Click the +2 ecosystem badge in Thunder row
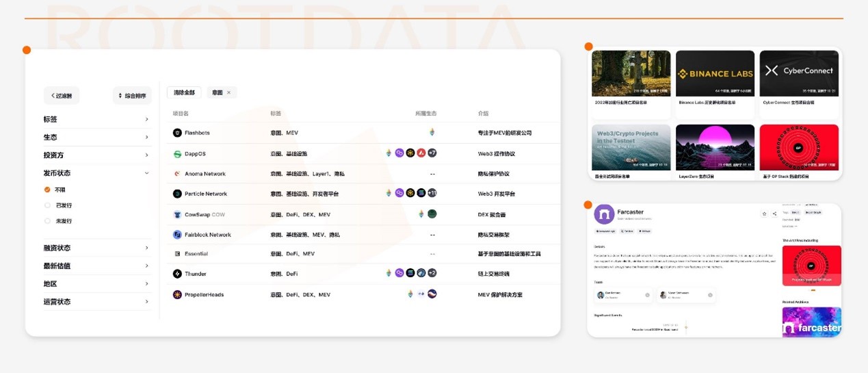The width and height of the screenshot is (868, 373). coord(432,273)
